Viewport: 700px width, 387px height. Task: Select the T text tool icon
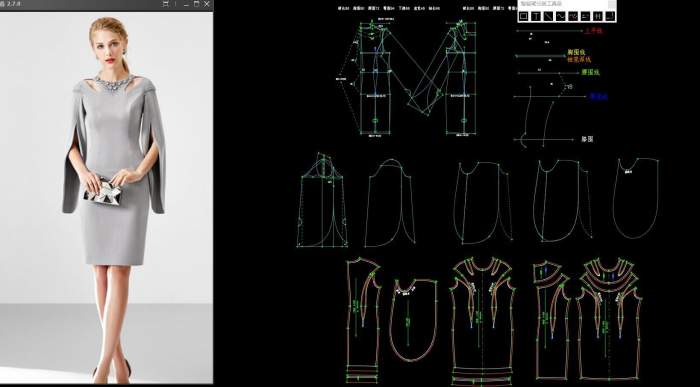click(536, 17)
